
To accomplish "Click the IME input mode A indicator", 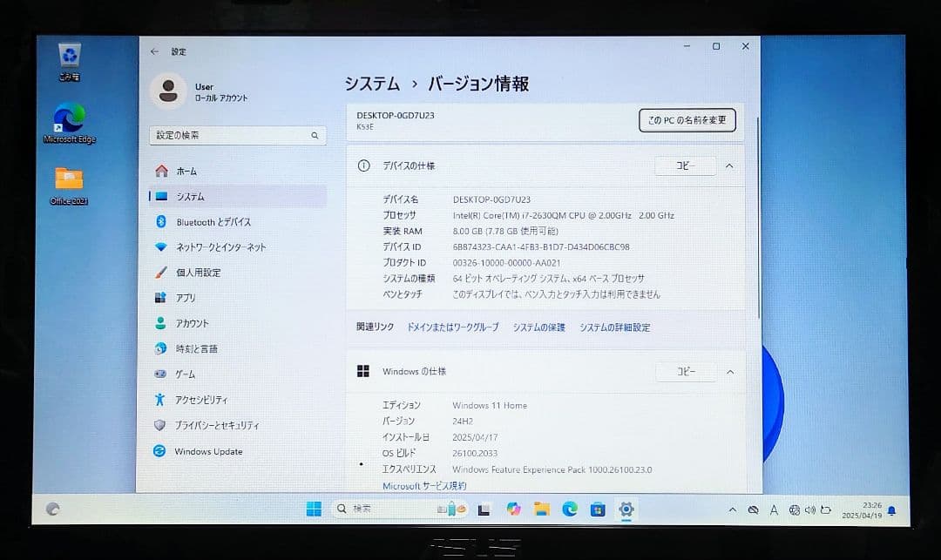I will [775, 510].
